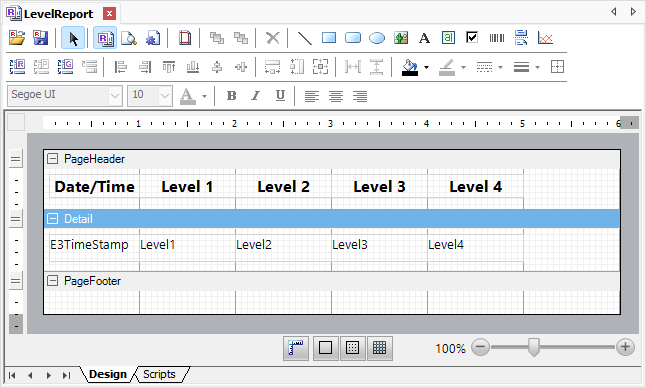Screen dimensions: 646x388
Task: Switch to the Scripts tab
Action: pos(159,374)
